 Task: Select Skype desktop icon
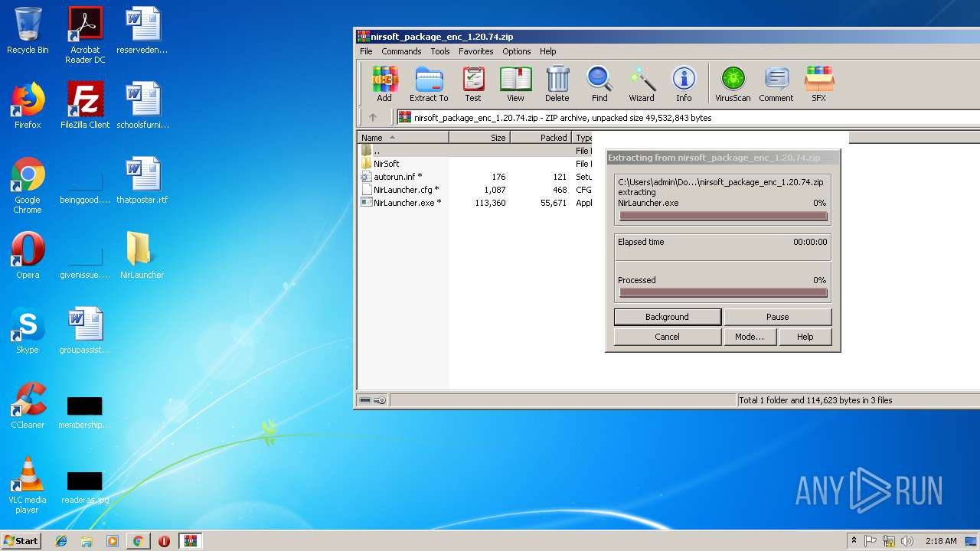(x=28, y=331)
